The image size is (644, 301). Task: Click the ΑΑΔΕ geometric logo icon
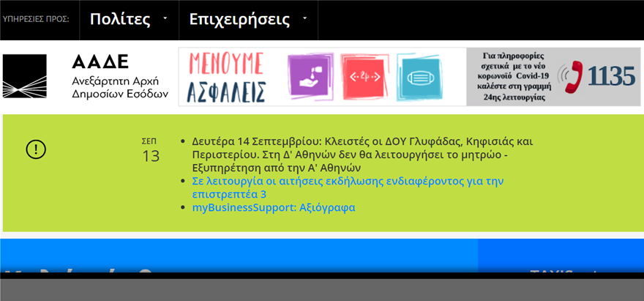pyautogui.click(x=25, y=76)
